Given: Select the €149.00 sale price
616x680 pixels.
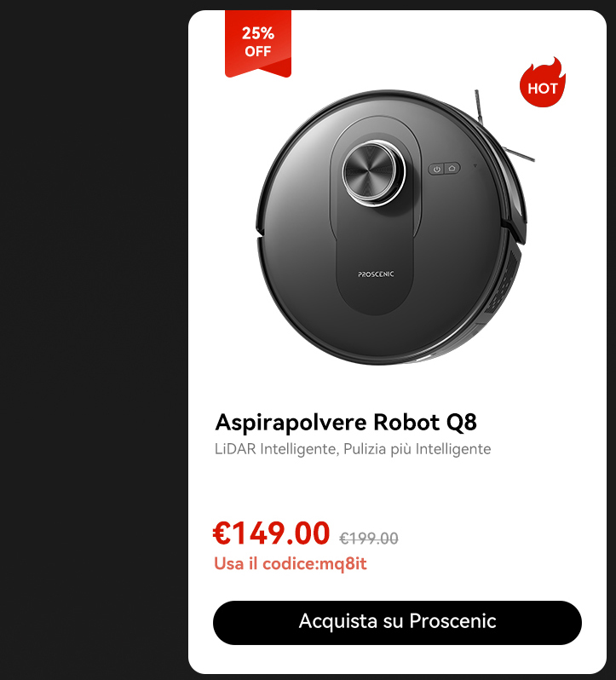Looking at the screenshot, I should point(272,533).
